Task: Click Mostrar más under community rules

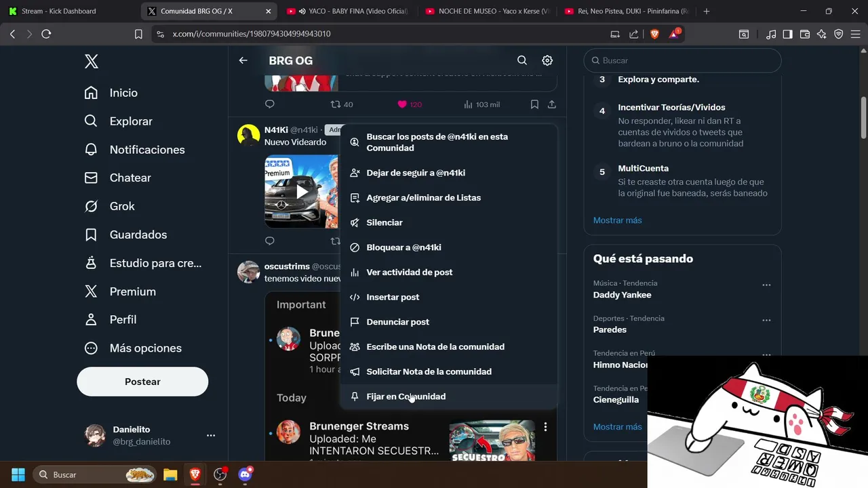Action: point(617,220)
